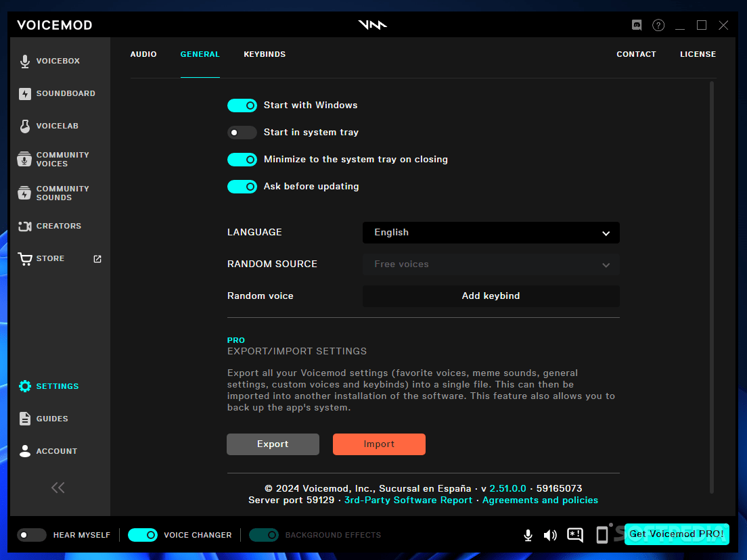
Task: Open the Random Source dropdown
Action: click(x=491, y=264)
